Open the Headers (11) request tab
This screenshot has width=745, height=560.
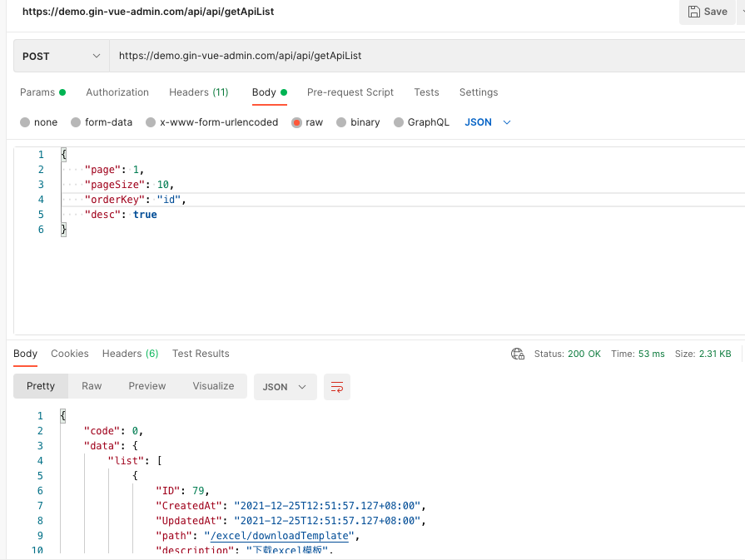[x=198, y=92]
